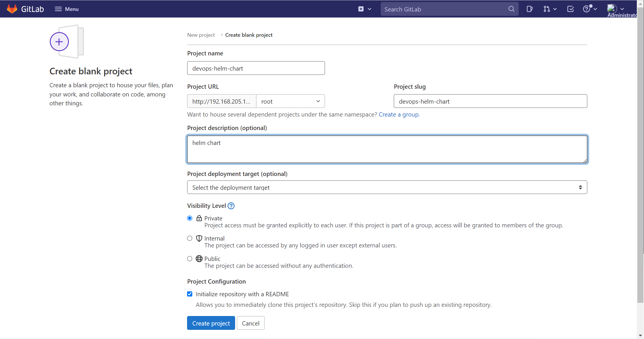The height and width of the screenshot is (339, 644).
Task: Open the root namespace dropdown
Action: coord(291,101)
